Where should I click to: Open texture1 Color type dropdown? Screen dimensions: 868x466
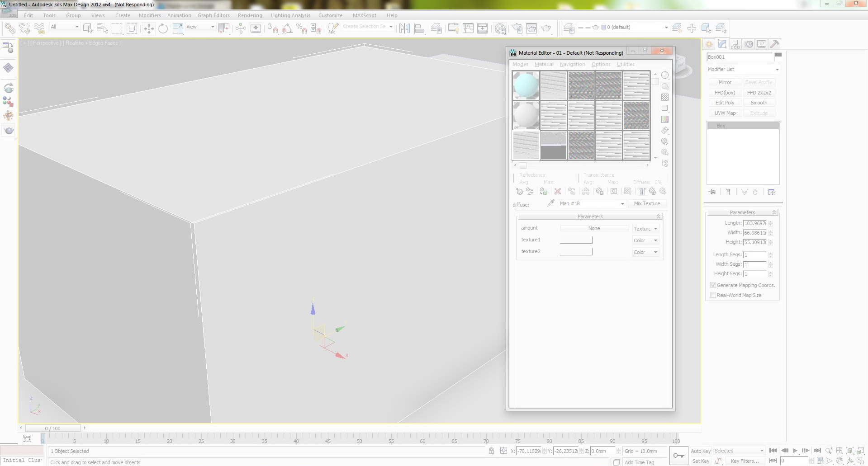(645, 240)
